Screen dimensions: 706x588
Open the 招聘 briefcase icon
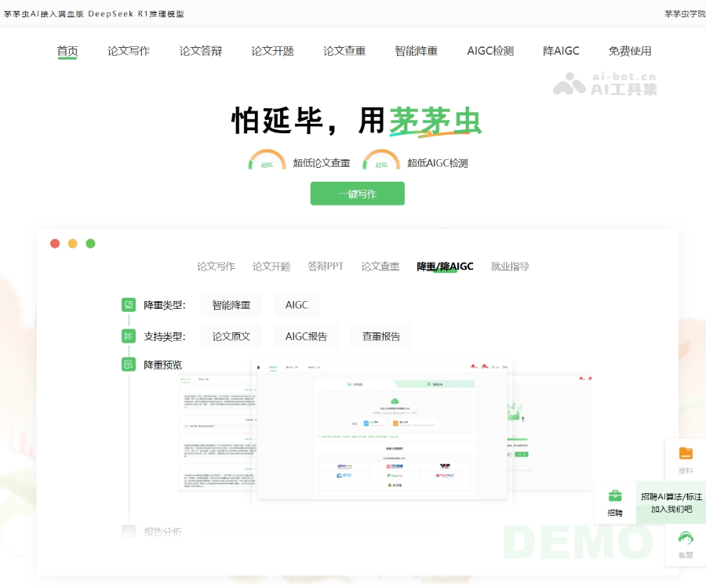coord(615,495)
